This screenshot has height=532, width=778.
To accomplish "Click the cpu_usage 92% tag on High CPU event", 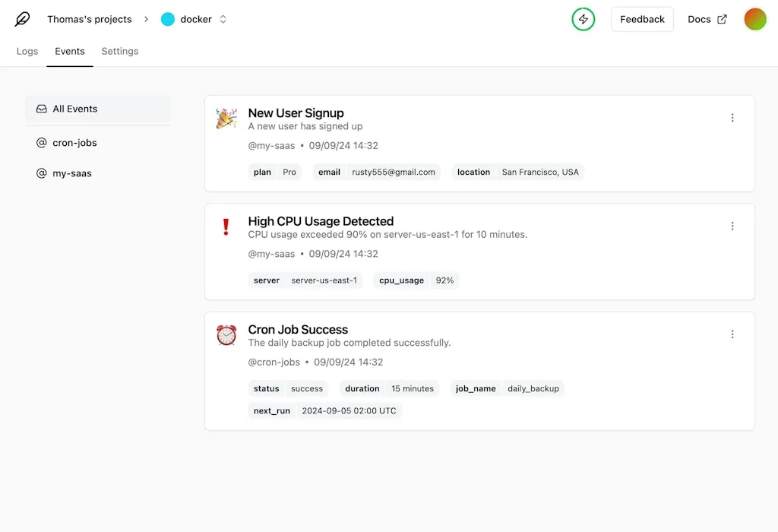I will coord(416,280).
